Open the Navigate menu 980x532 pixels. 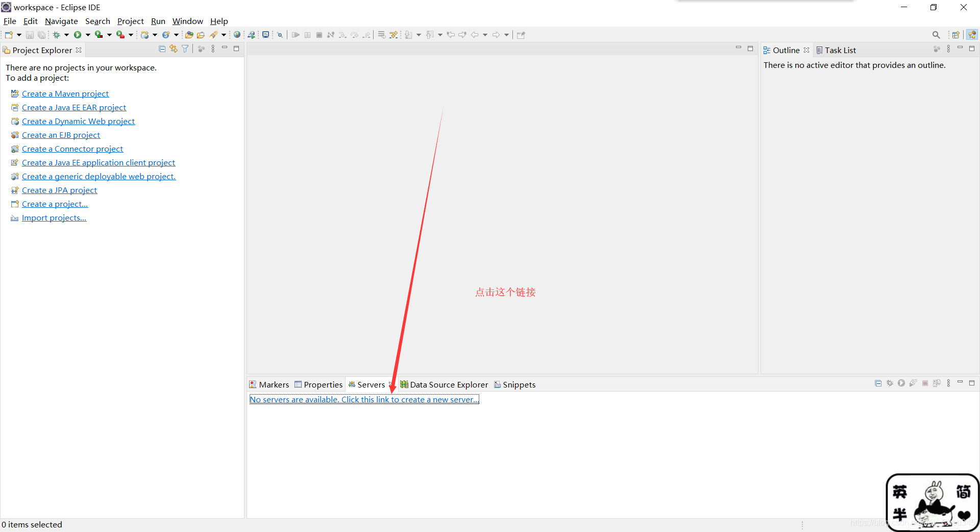[x=61, y=21]
